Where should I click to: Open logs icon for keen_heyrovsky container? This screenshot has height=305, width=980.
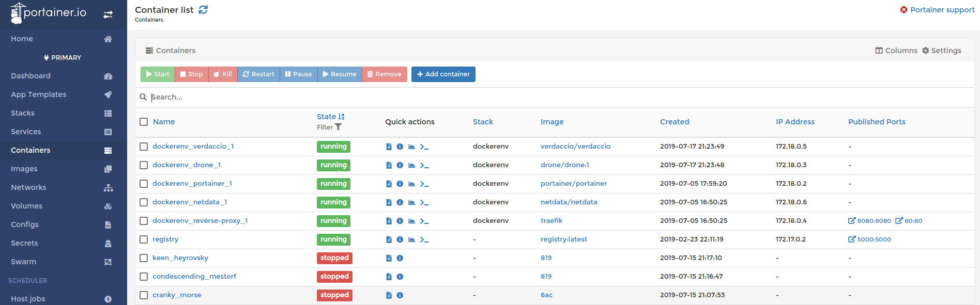click(x=389, y=258)
